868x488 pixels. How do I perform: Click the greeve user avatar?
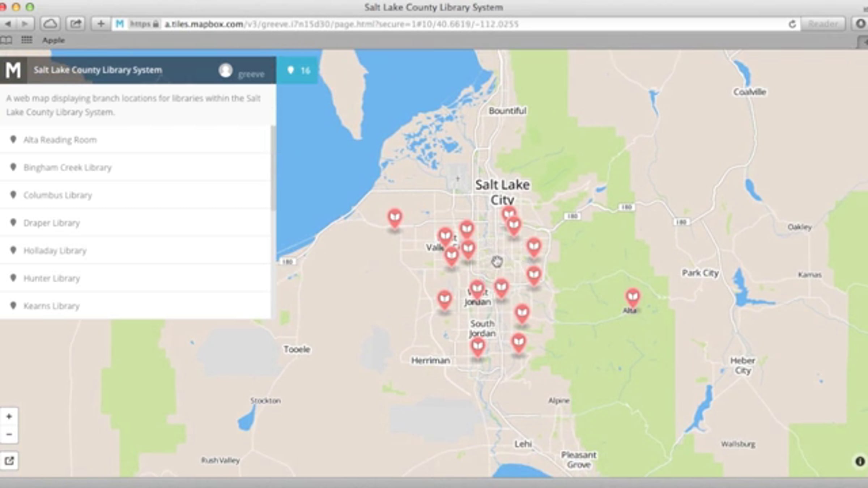[225, 70]
